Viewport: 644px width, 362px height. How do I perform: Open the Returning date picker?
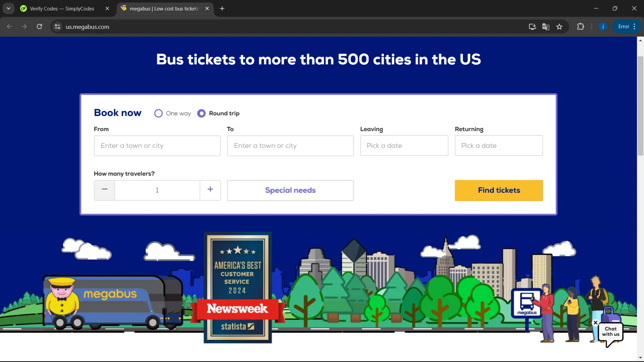click(499, 145)
